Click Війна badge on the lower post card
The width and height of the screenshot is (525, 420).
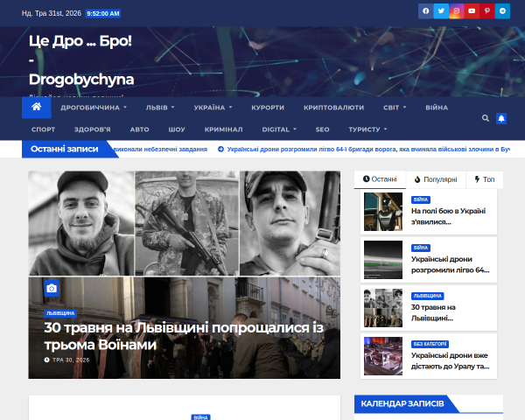(x=201, y=417)
